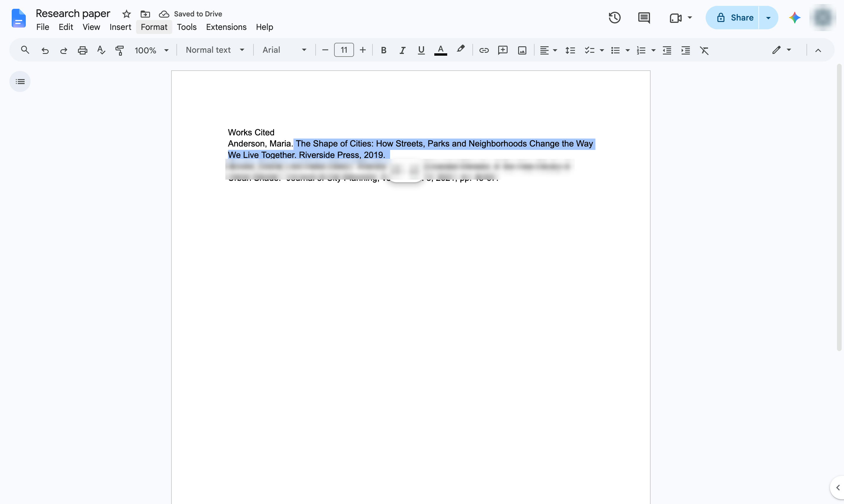Activate the paint format tool

tap(120, 50)
